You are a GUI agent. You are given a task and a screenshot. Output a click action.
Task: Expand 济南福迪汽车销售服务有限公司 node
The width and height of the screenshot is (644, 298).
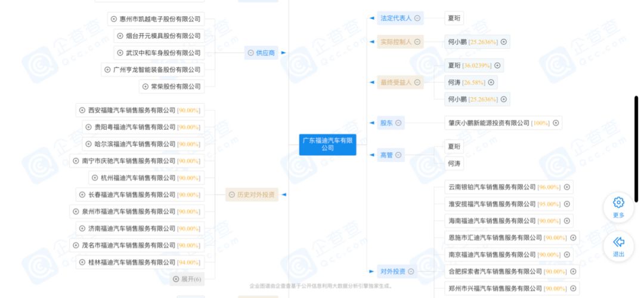(x=82, y=229)
